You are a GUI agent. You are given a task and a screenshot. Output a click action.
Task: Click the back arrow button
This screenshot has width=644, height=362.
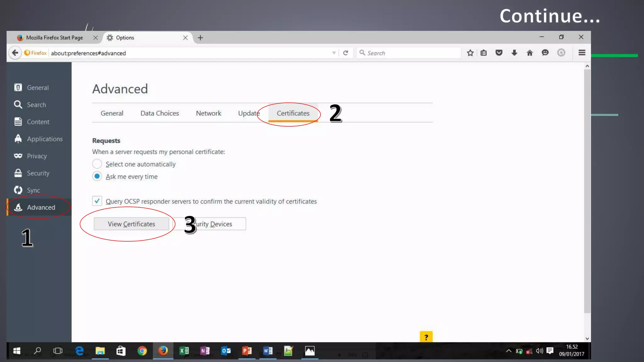click(15, 53)
